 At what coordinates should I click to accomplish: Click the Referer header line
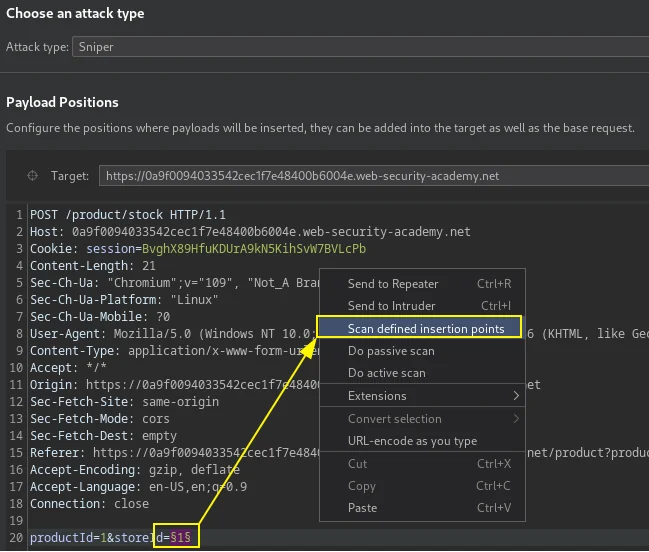[x=174, y=452]
